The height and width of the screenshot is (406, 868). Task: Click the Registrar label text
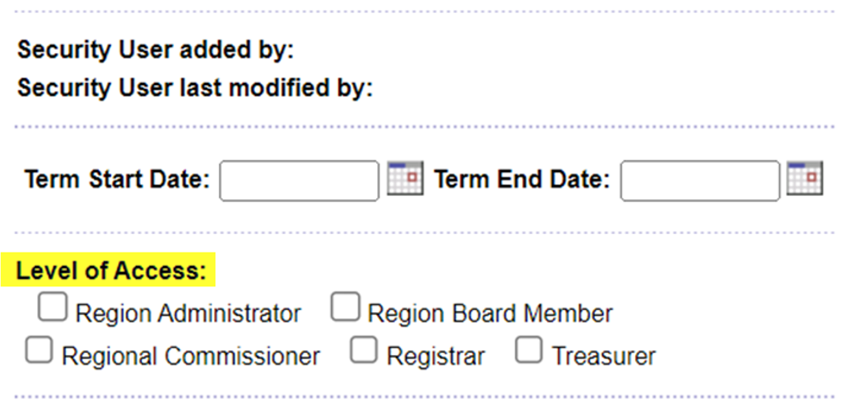pyautogui.click(x=435, y=356)
